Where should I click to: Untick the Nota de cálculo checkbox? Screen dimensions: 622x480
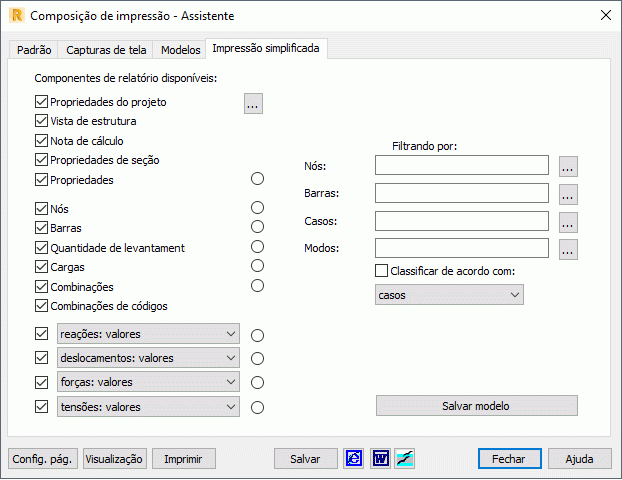click(x=41, y=140)
